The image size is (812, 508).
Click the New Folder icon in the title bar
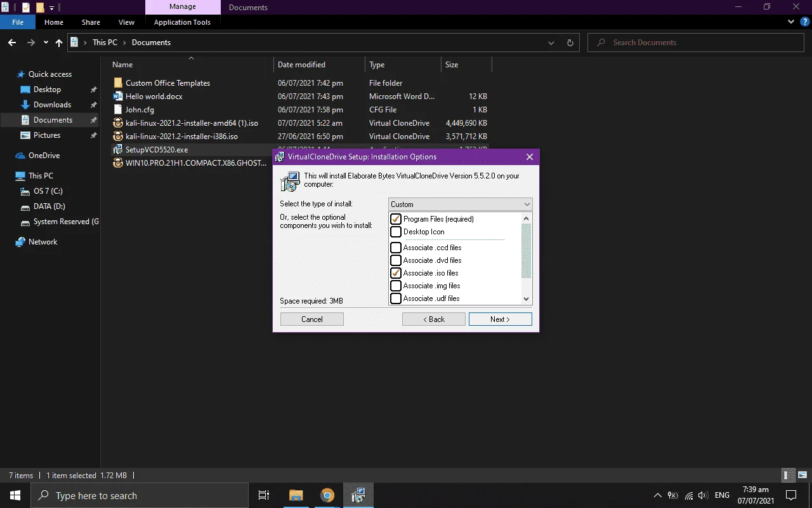click(40, 8)
